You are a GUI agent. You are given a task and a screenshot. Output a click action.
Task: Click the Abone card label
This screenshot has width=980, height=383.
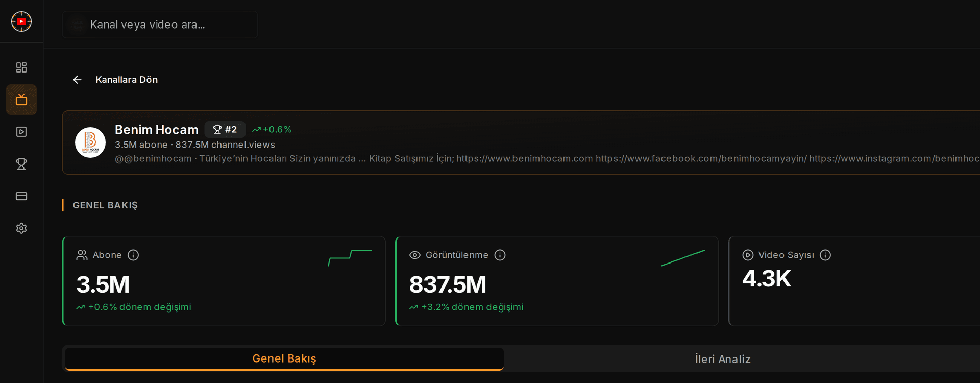(x=107, y=255)
